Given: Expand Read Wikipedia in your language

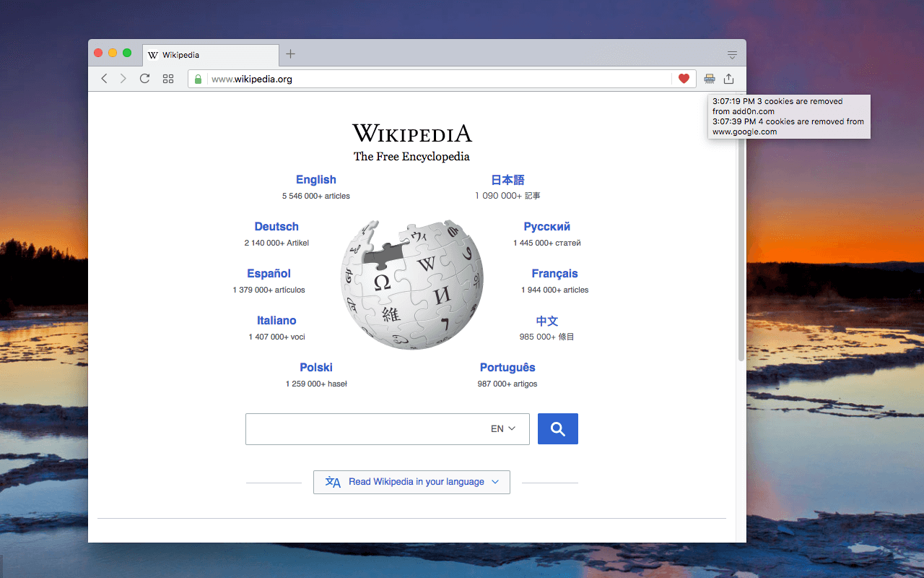Looking at the screenshot, I should tap(411, 482).
